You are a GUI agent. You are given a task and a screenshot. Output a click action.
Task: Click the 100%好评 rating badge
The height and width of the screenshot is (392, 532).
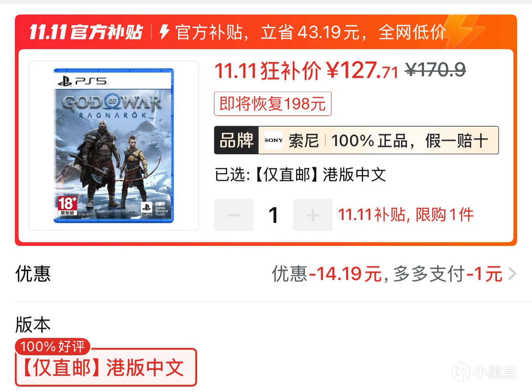point(53,347)
